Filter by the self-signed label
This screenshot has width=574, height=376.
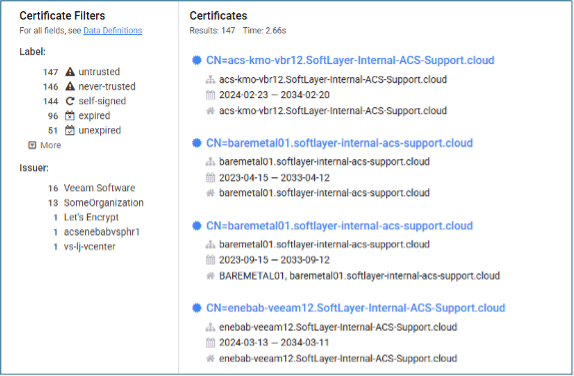tap(102, 101)
